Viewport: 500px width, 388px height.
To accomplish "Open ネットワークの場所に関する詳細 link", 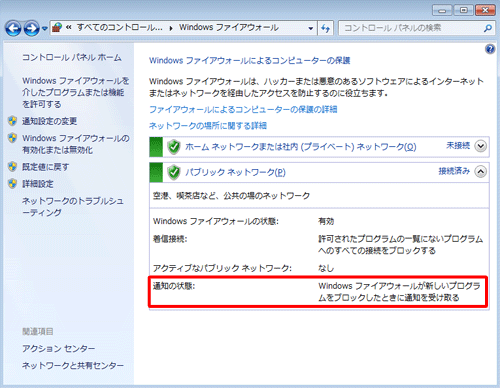I will coord(208,126).
